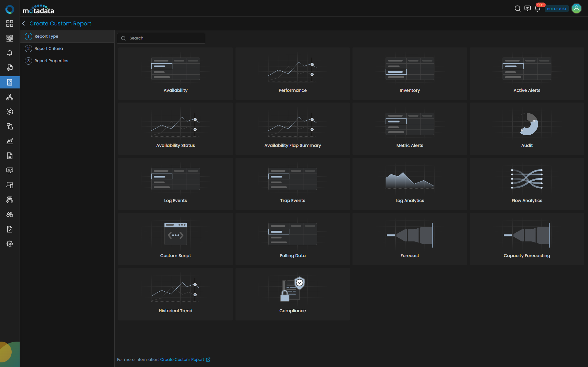The height and width of the screenshot is (367, 588).
Task: Select the Performance report type card
Action: [x=292, y=74]
